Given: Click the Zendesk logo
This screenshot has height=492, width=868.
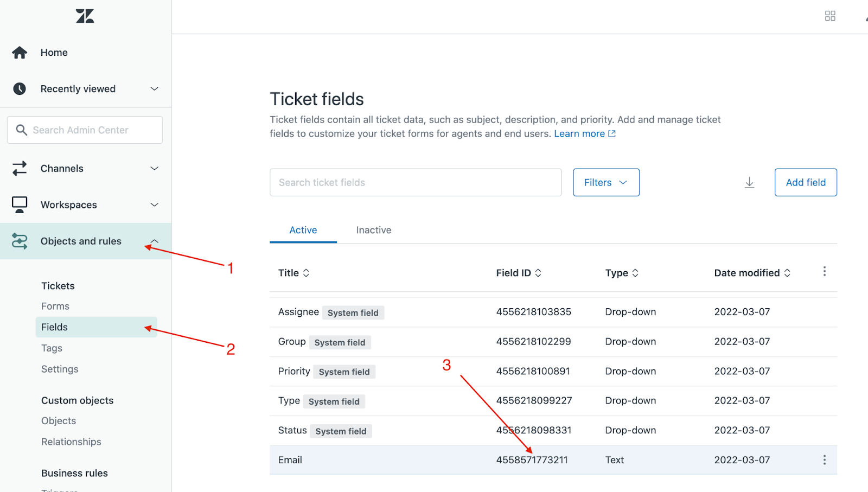Looking at the screenshot, I should (x=84, y=16).
